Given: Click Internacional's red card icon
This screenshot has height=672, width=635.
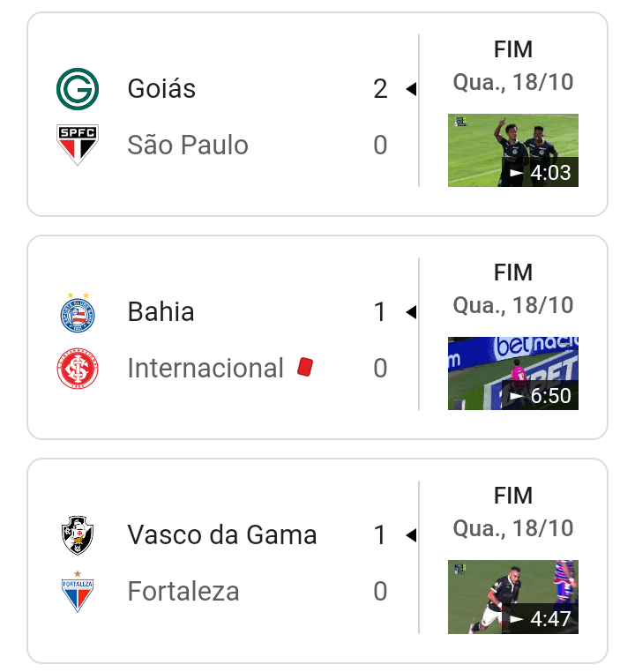Looking at the screenshot, I should pos(305,368).
